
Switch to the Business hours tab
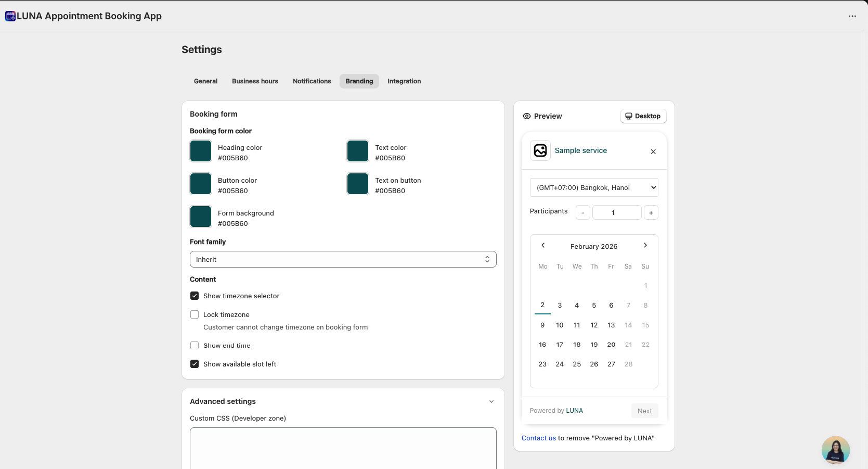[x=255, y=81]
